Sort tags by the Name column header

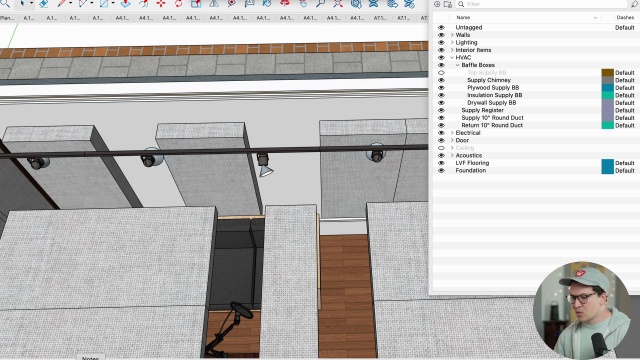click(463, 18)
